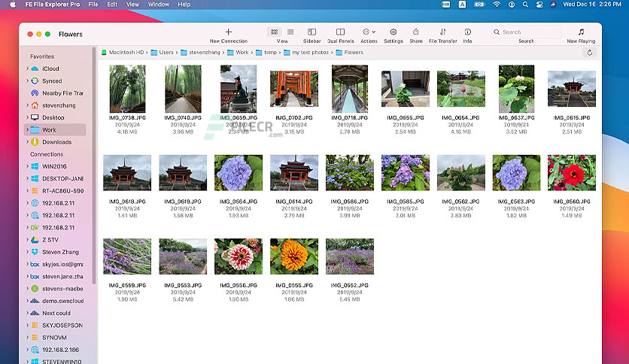629x364 pixels.
Task: Click the IMG_0552.JPG file name
Action: click(x=349, y=286)
